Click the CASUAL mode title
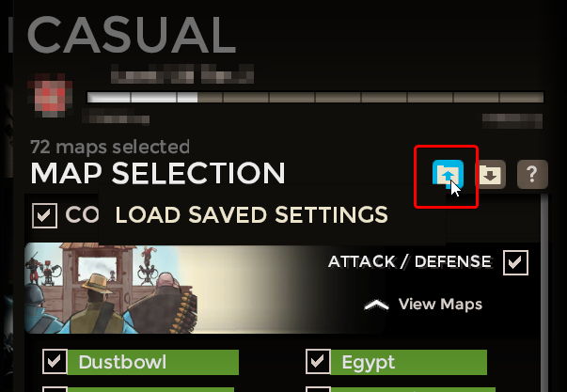 pos(132,35)
